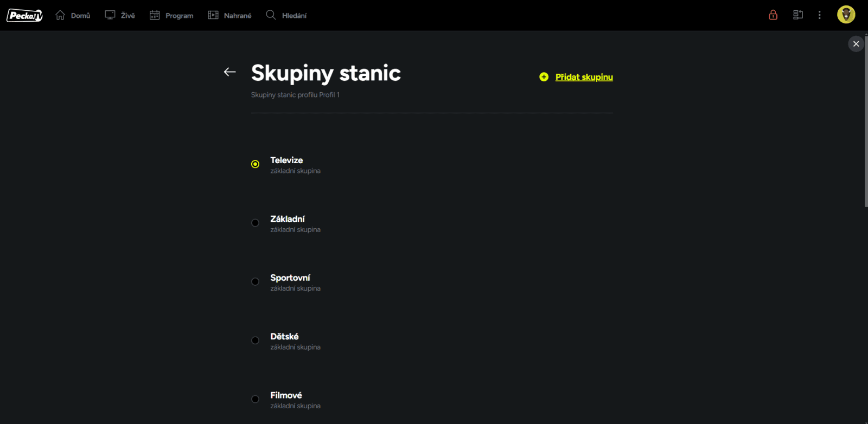Open the Nahrané menu item

[x=238, y=16]
